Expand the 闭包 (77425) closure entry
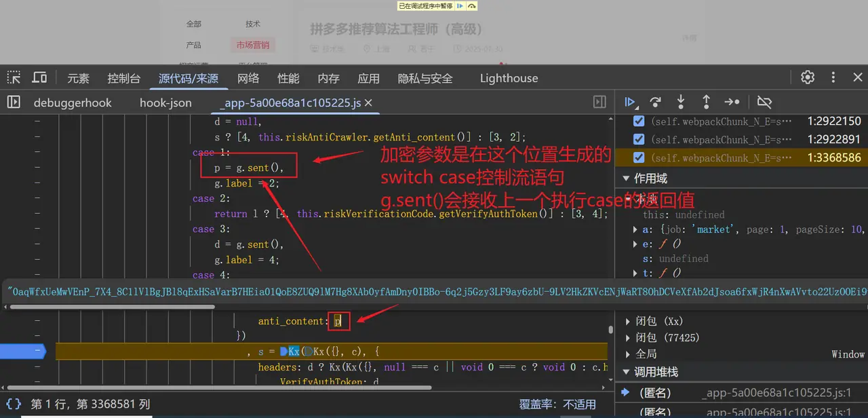Viewport: 868px width, 418px height. (627, 337)
